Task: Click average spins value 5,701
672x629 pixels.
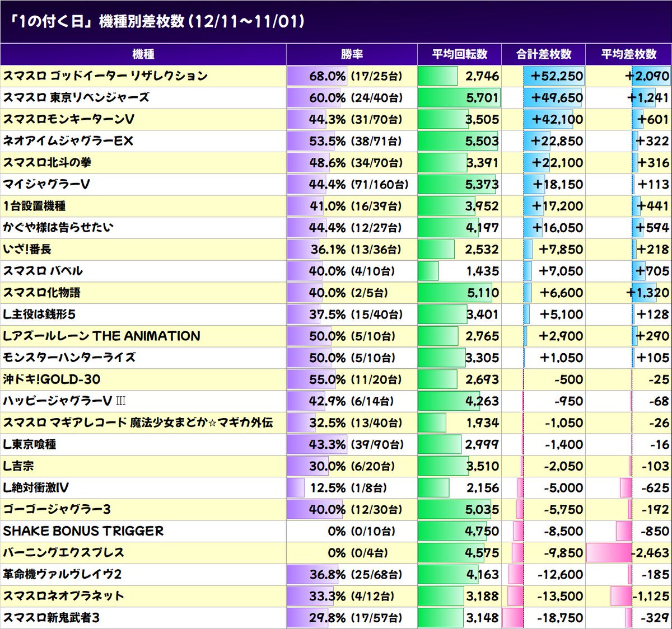Action: pos(482,98)
